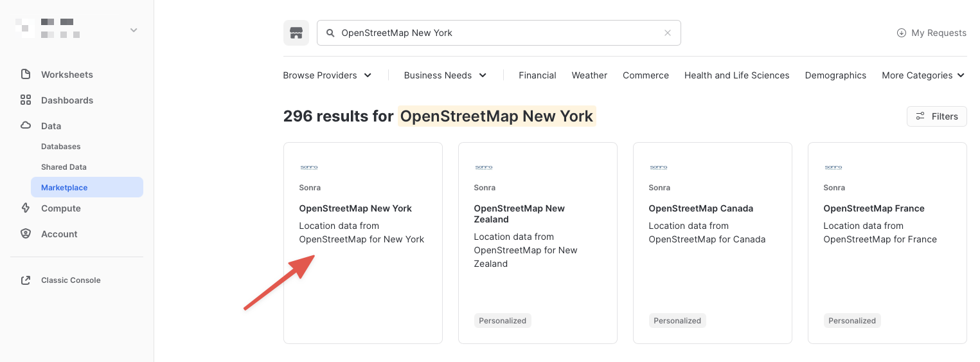
Task: Click Sonra provider name on Canada card
Action: pos(659,188)
